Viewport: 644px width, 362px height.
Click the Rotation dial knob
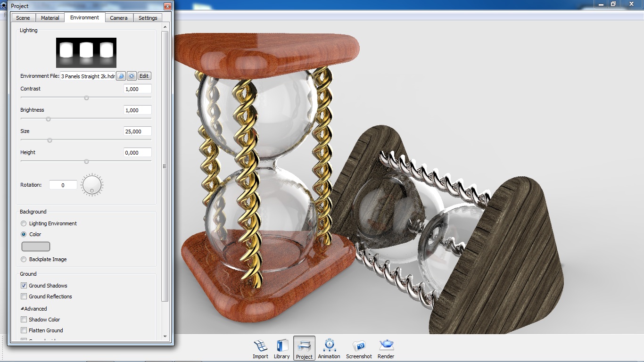click(92, 185)
